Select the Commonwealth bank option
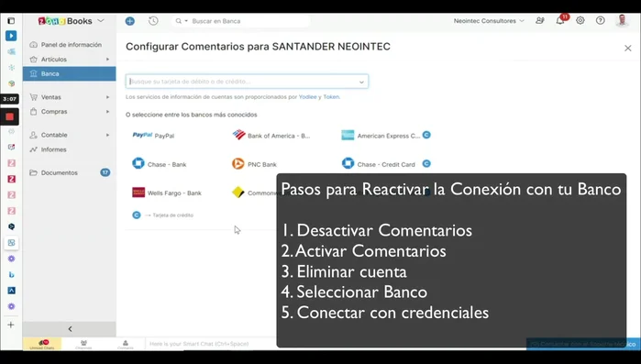Screen dimensions: 641x364 click(x=254, y=193)
